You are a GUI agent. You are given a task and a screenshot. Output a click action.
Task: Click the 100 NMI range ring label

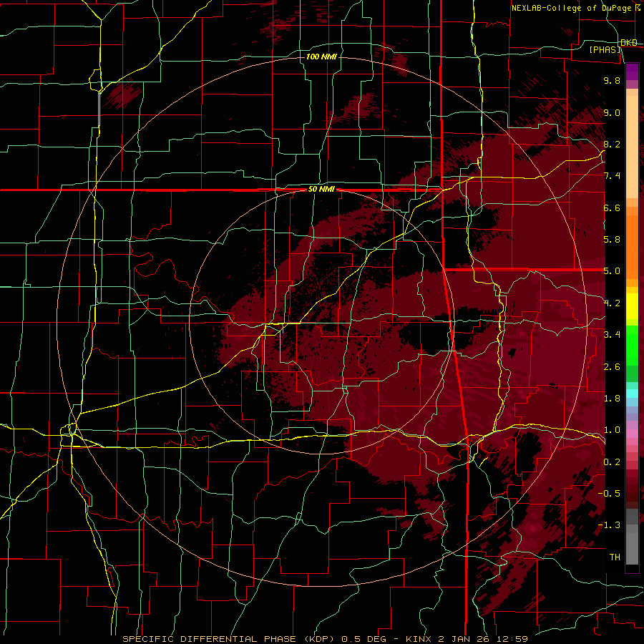point(321,57)
